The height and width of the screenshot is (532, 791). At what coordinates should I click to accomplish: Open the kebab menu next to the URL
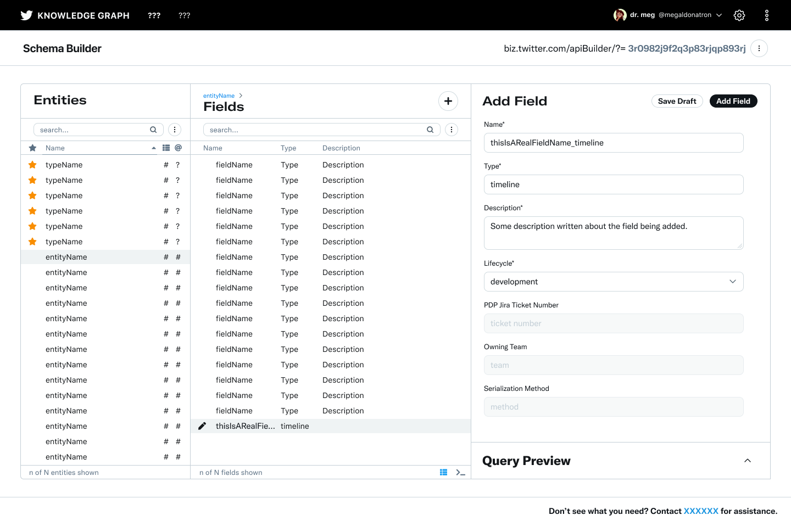coord(759,48)
